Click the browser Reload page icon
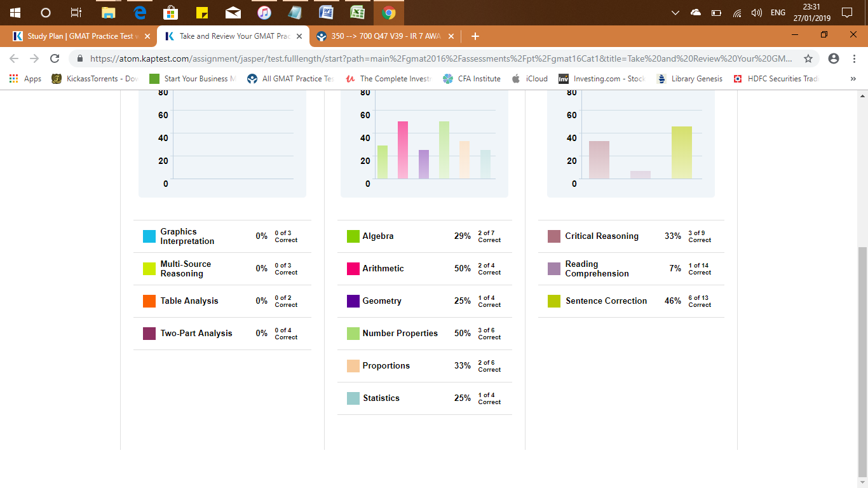This screenshot has width=868, height=488. (55, 58)
